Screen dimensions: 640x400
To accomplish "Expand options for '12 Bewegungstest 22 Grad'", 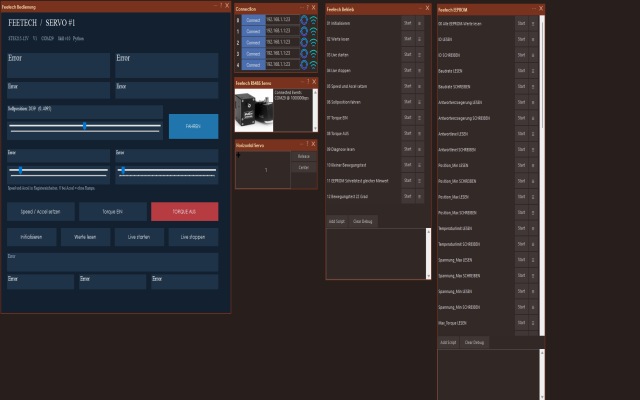I will [419, 196].
